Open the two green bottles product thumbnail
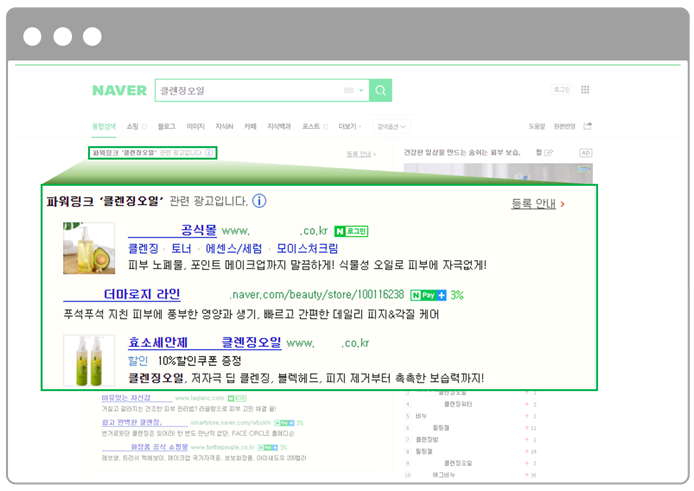Image resolution: width=694 pixels, height=491 pixels. click(x=89, y=360)
